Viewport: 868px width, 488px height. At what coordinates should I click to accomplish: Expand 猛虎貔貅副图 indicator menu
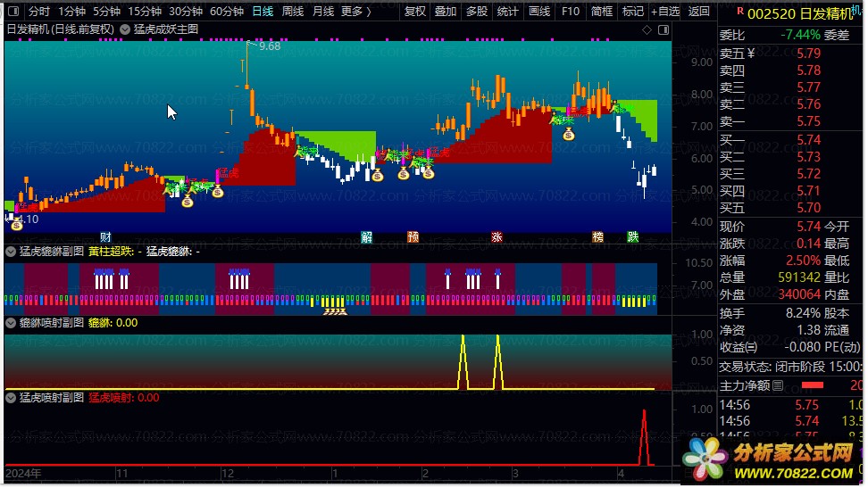[11, 252]
